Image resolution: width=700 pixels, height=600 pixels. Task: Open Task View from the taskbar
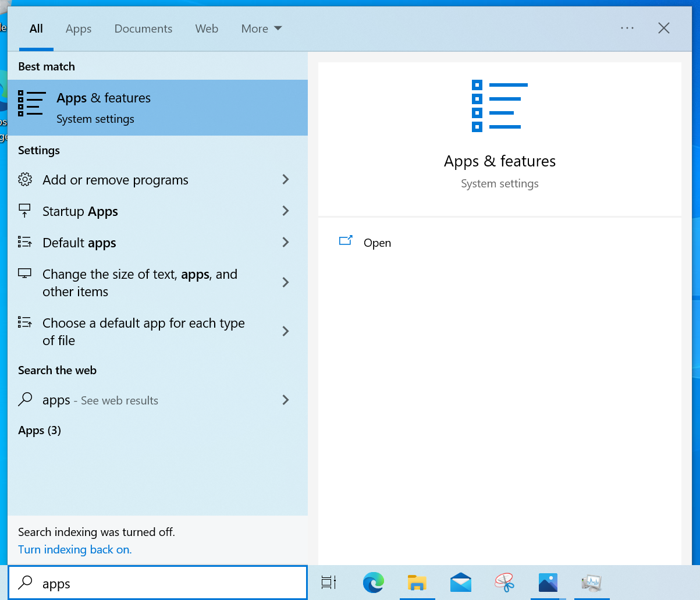point(328,583)
